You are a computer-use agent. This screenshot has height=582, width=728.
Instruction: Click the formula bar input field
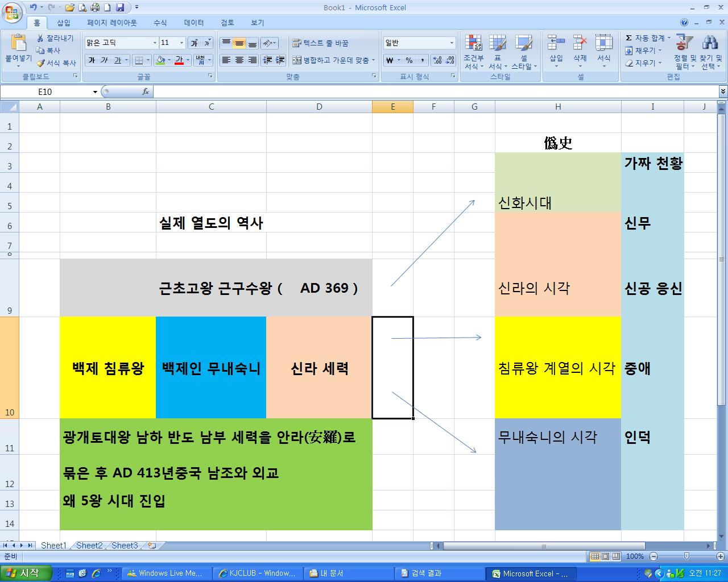click(432, 92)
